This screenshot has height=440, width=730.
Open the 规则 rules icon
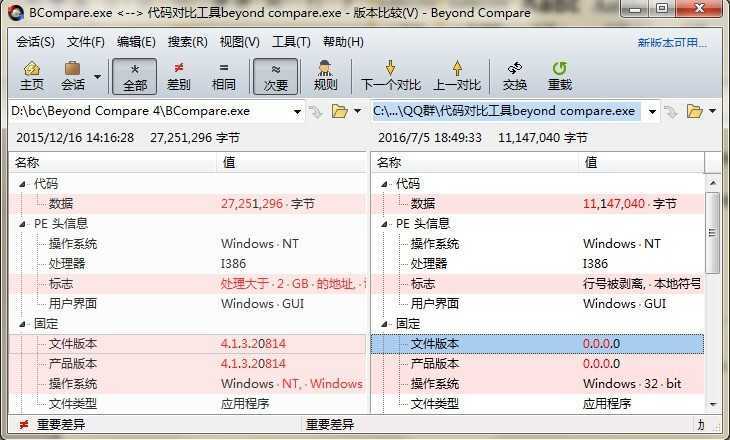pyautogui.click(x=325, y=76)
